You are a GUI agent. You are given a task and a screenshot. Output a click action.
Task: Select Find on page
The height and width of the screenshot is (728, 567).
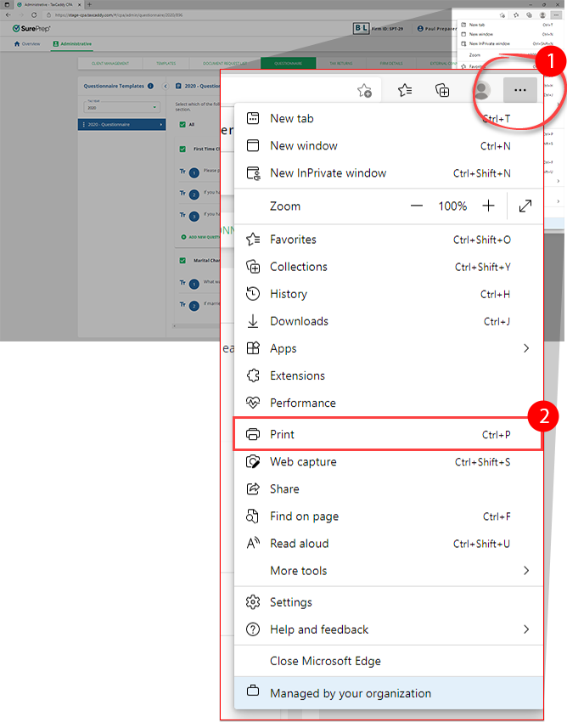[389, 516]
